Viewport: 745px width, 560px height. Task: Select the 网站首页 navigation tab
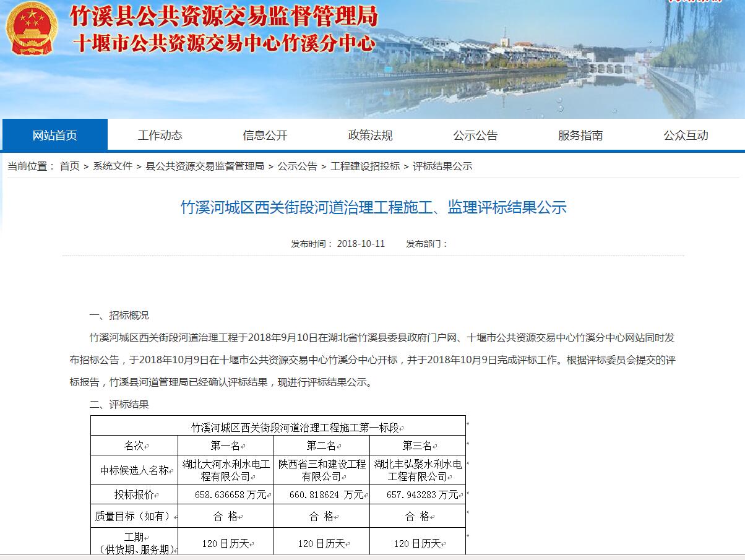(x=54, y=134)
